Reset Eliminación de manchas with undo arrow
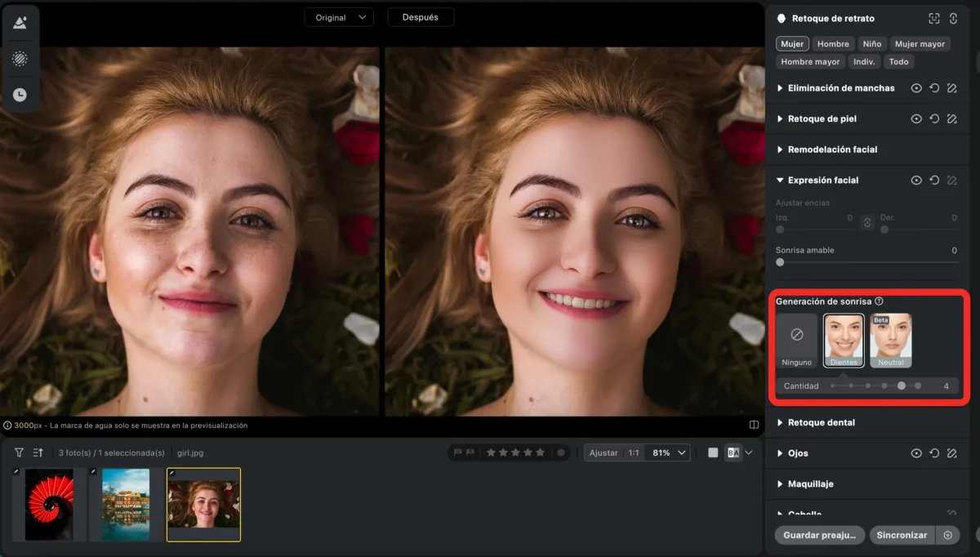 tap(934, 88)
